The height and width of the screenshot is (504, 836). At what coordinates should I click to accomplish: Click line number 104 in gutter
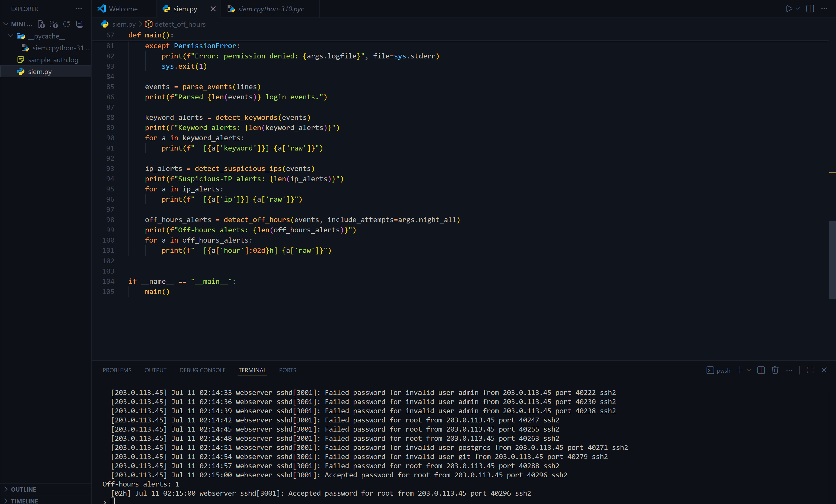(x=108, y=281)
